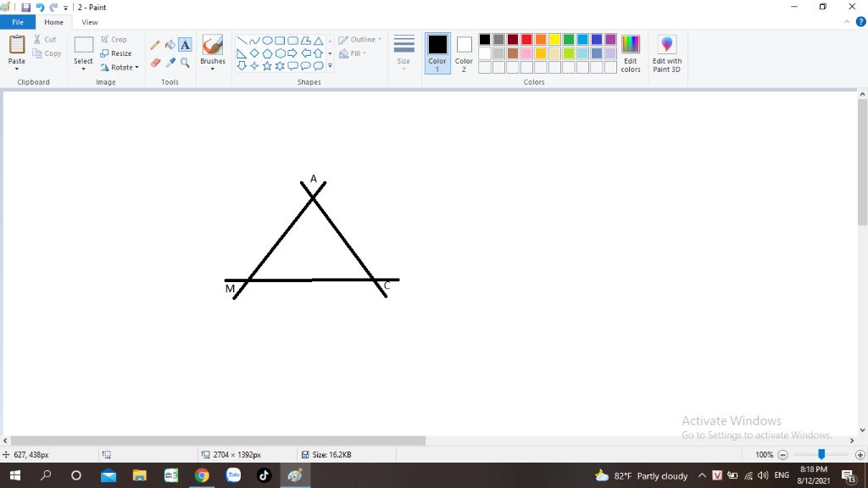Expand the Shapes gallery More arrow

(x=330, y=66)
